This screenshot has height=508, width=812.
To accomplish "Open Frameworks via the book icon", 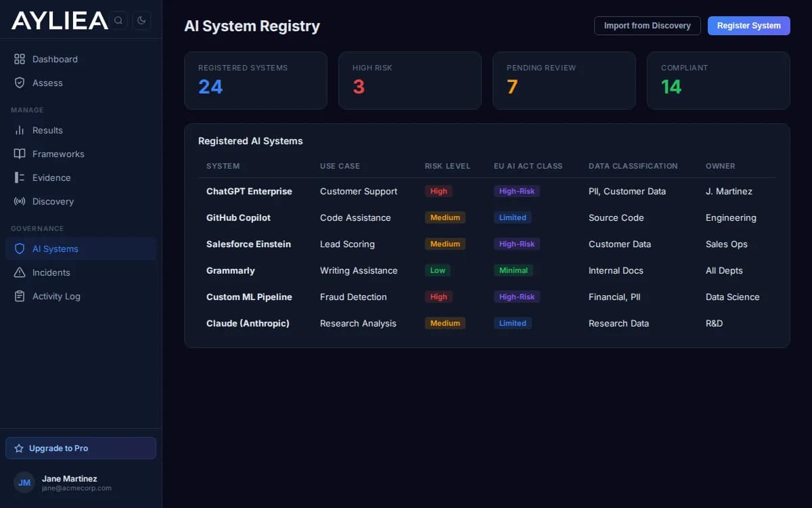I will click(20, 154).
